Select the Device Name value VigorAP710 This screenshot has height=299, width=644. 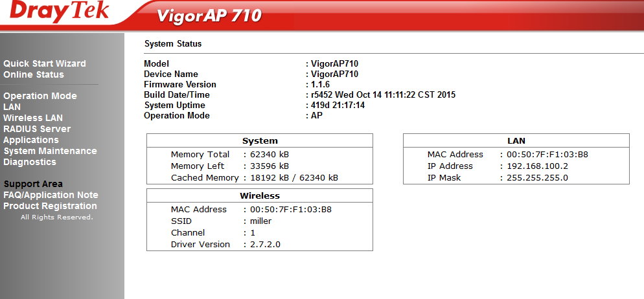click(x=334, y=74)
